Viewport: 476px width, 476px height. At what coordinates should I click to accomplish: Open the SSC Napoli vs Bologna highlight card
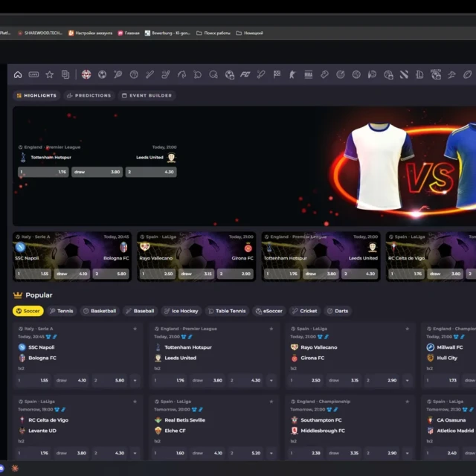point(72,257)
